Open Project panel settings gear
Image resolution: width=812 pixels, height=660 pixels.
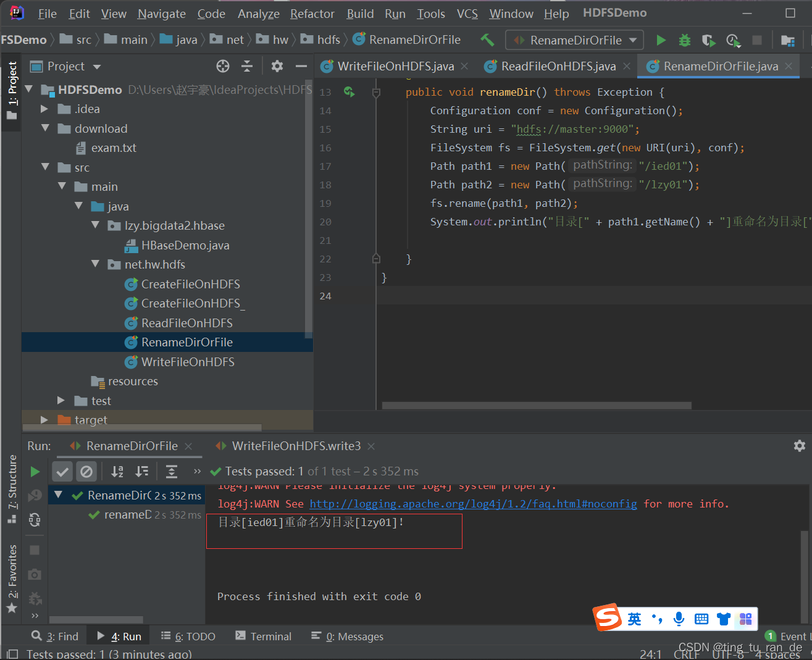click(277, 66)
